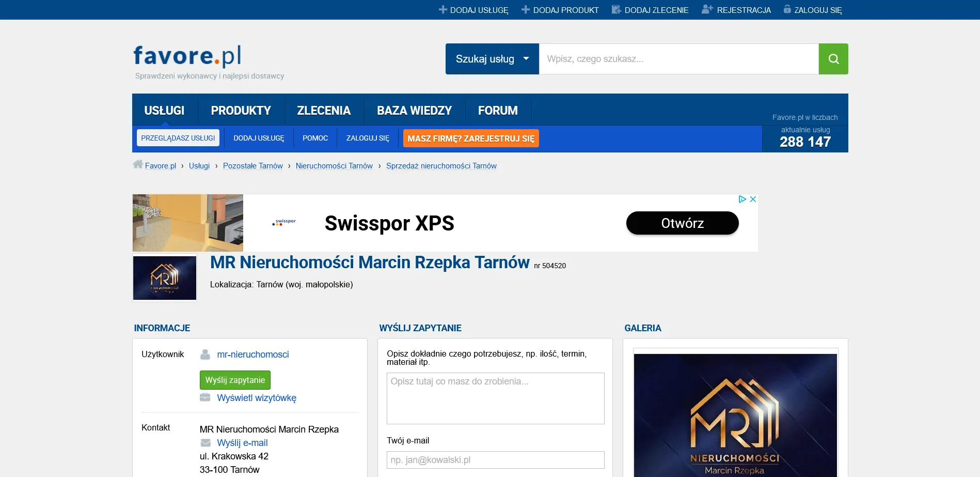Click the home icon in breadcrumb
Screen dimensions: 980x477
pyautogui.click(x=137, y=164)
